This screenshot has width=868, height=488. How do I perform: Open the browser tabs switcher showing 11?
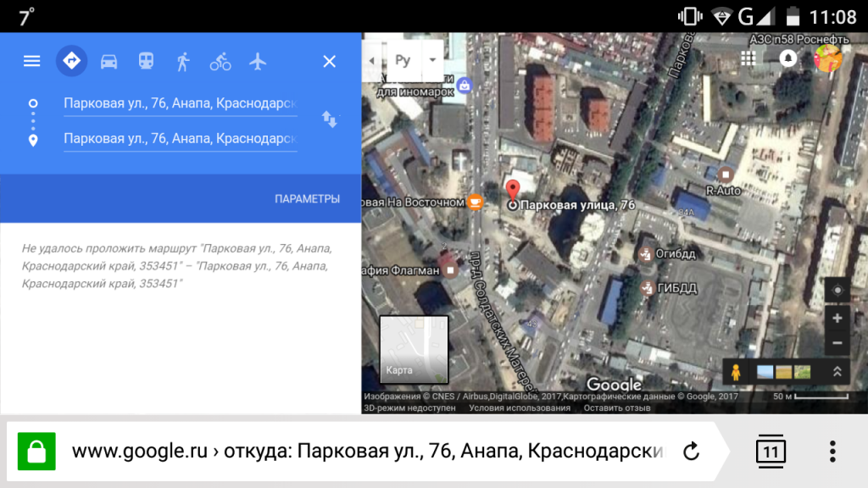tap(771, 451)
